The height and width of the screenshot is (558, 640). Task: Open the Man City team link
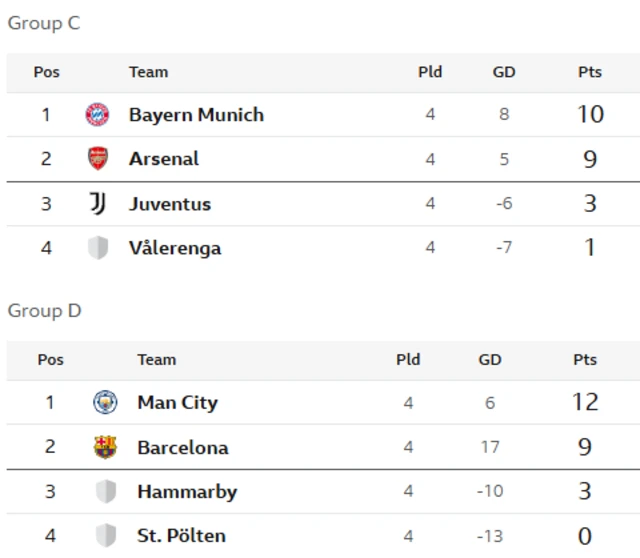click(x=178, y=402)
